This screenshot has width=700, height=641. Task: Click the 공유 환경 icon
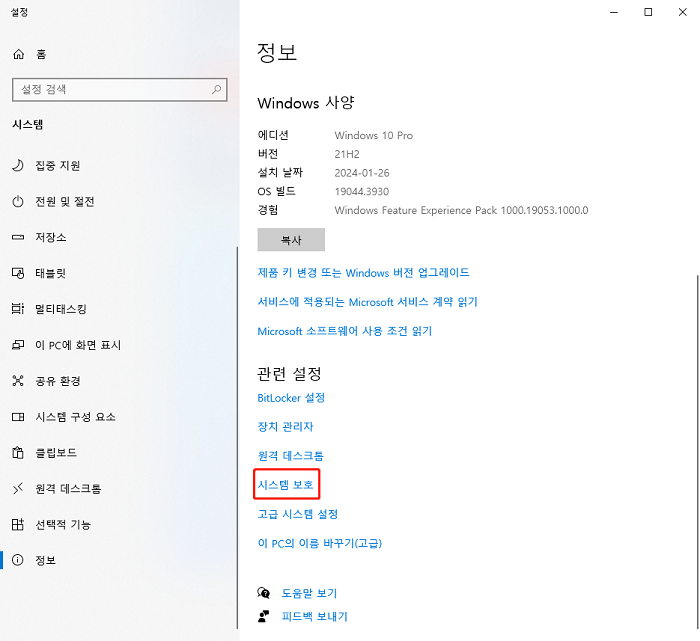18,380
